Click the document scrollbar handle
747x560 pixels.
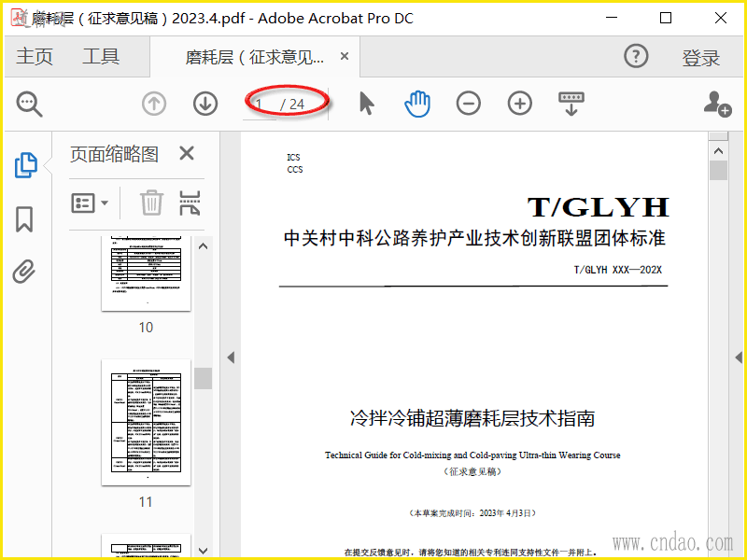[718, 170]
